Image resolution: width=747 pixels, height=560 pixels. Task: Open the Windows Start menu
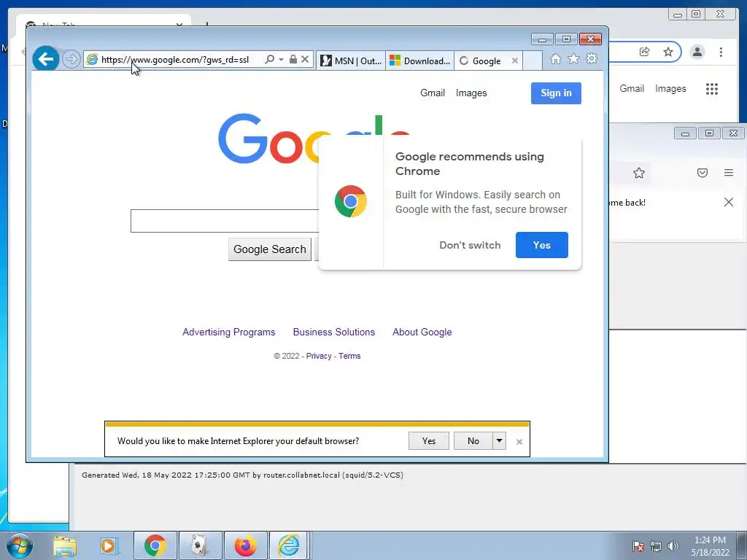tap(20, 545)
